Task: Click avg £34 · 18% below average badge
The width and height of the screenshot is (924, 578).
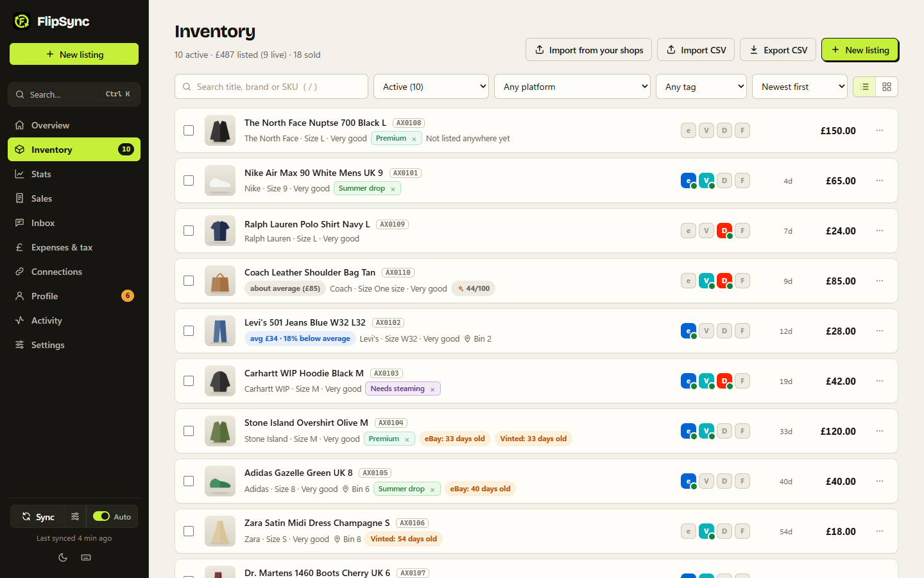Action: click(x=300, y=338)
